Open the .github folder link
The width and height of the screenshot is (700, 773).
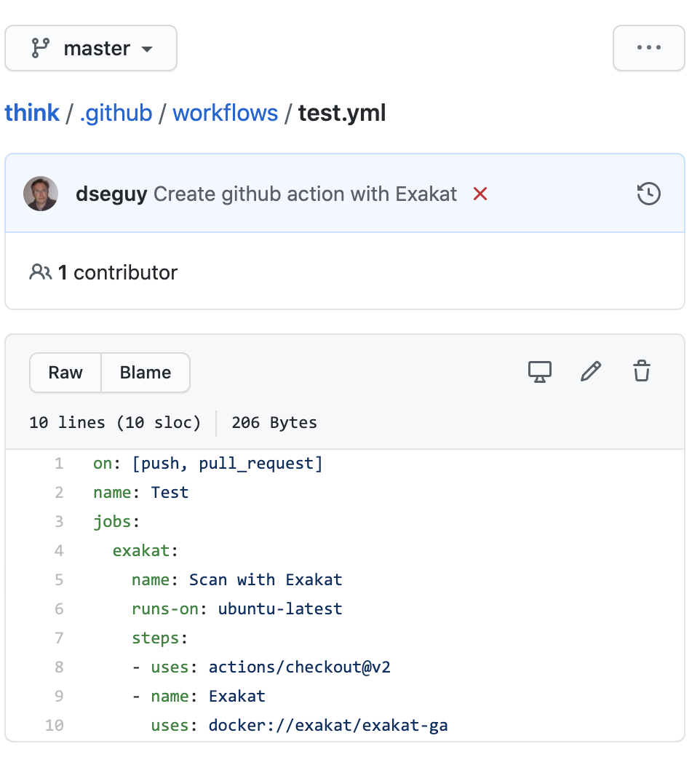(x=116, y=113)
